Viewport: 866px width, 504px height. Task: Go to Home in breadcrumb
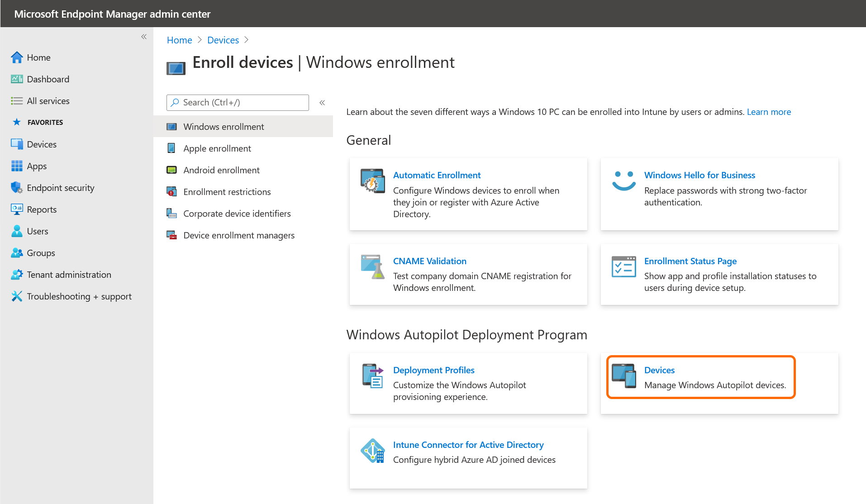pos(179,40)
